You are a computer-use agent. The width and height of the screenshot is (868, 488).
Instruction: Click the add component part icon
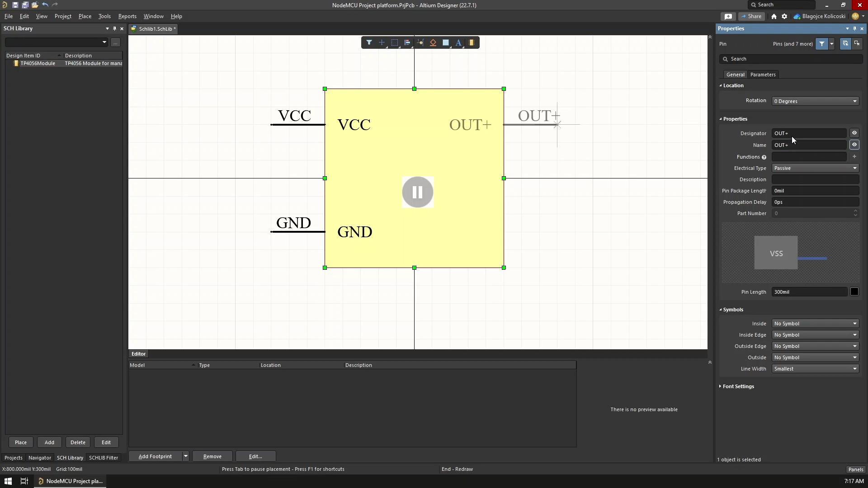coord(471,42)
